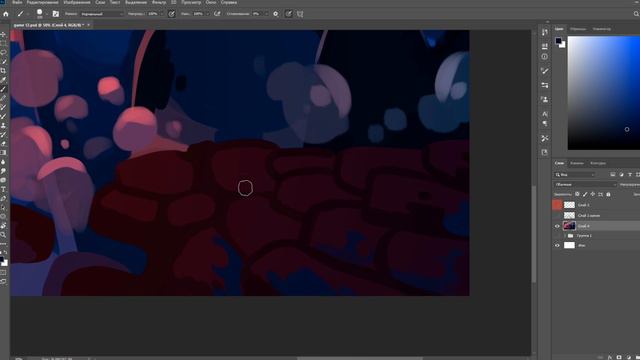Toggle lock all padlock icon
The height and width of the screenshot is (360, 640).
[608, 194]
